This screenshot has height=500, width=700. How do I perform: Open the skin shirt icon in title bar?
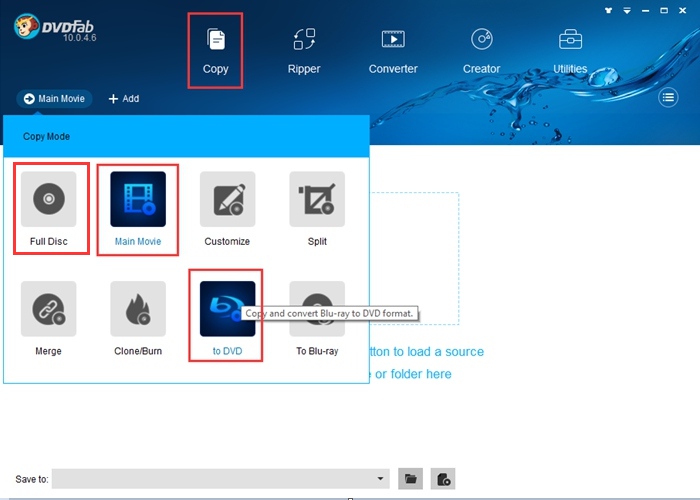pyautogui.click(x=608, y=10)
